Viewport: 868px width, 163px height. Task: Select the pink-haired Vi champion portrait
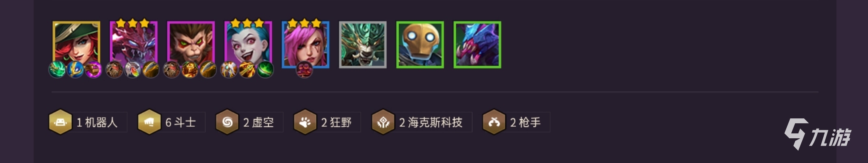(x=305, y=44)
